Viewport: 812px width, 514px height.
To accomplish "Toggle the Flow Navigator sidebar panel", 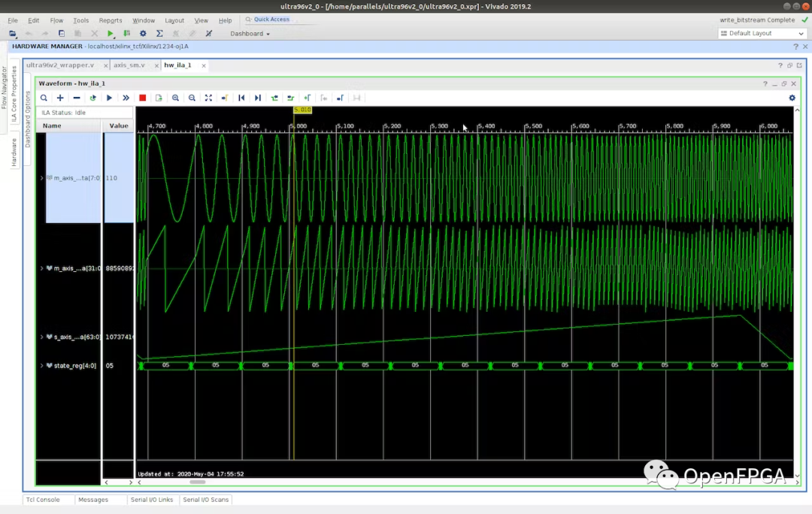I will tap(5, 90).
